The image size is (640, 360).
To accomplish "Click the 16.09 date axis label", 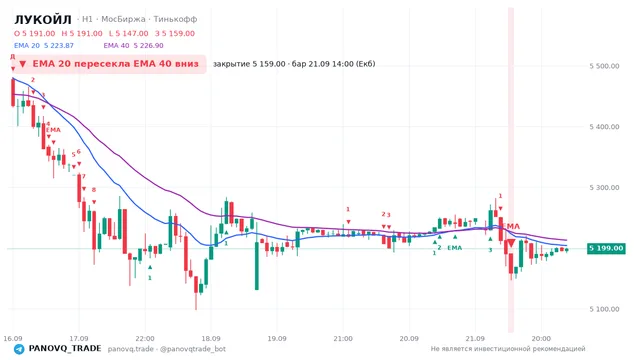I will 13,338.
